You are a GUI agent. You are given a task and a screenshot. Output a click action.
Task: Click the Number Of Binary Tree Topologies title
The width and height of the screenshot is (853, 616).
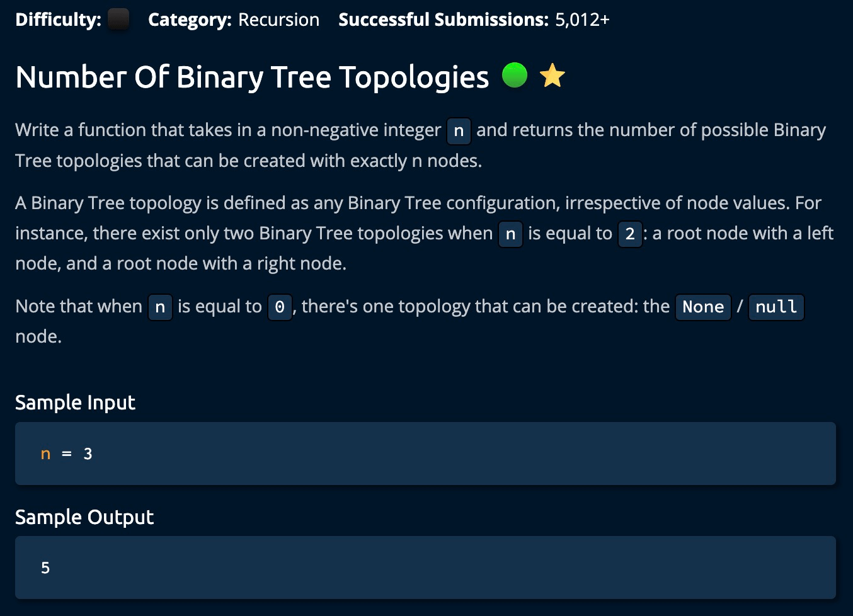252,77
